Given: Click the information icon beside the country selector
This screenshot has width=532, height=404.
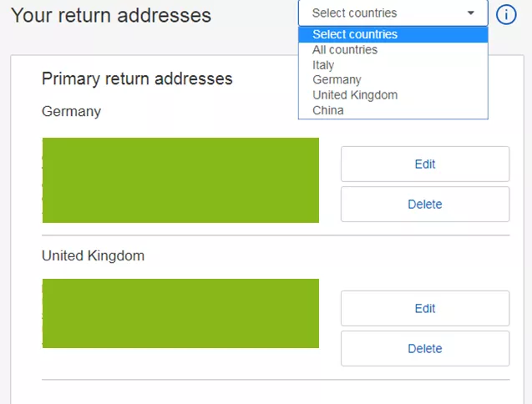Looking at the screenshot, I should [x=506, y=14].
